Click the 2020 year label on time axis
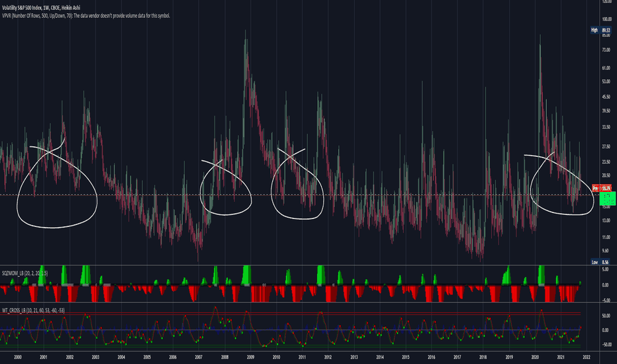Image resolution: width=617 pixels, height=364 pixels. pyautogui.click(x=535, y=357)
